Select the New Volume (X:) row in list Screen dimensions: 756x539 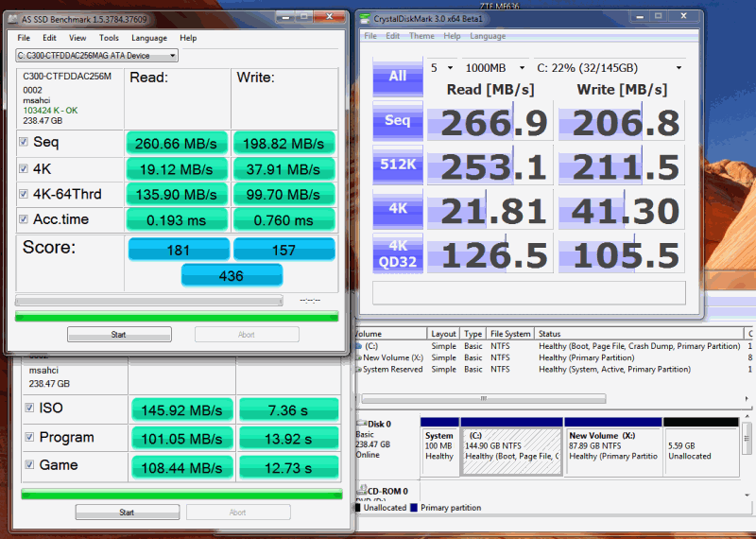click(554, 357)
